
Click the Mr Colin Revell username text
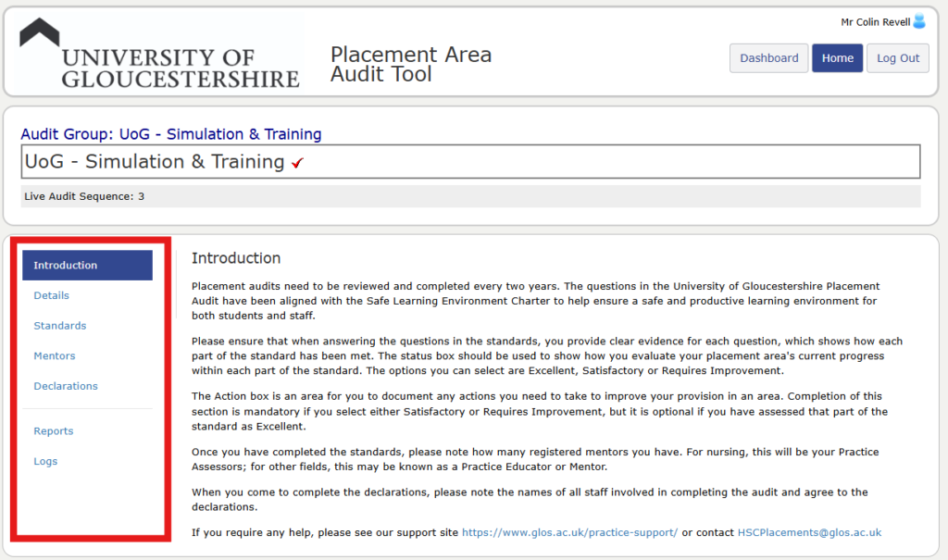point(875,22)
